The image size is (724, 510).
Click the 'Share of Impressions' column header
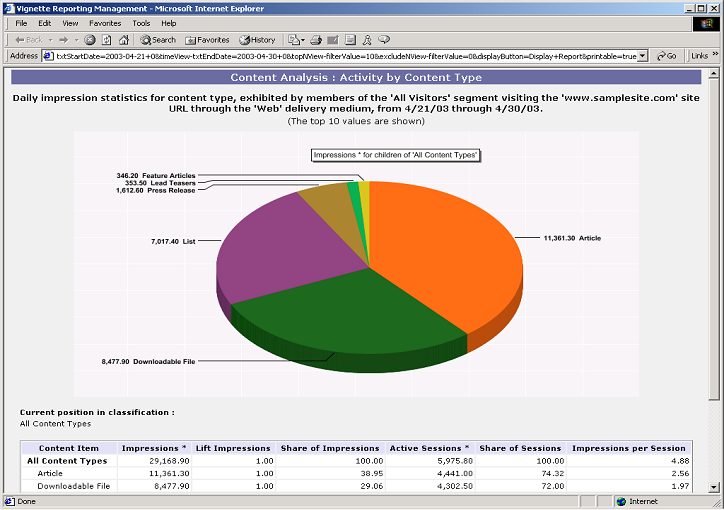pyautogui.click(x=330, y=448)
